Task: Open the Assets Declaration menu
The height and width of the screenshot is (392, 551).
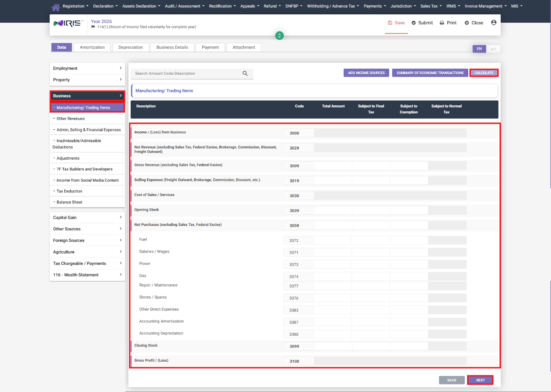Action: pyautogui.click(x=141, y=6)
